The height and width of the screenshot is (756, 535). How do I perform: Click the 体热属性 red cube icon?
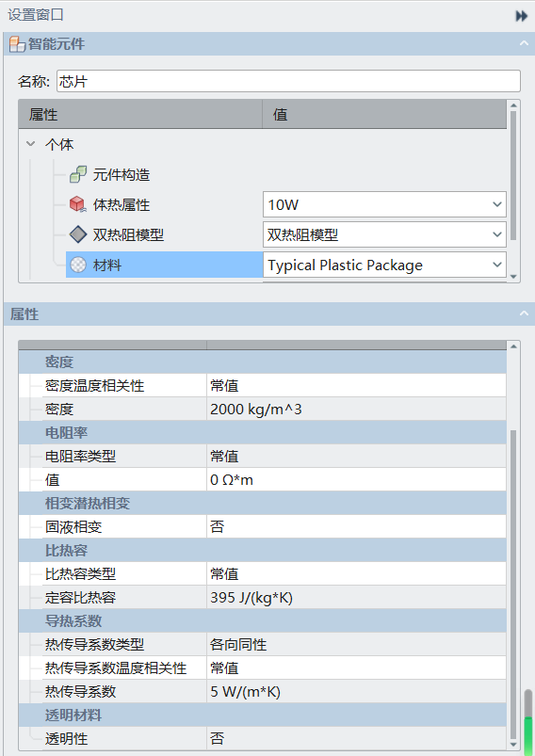77,204
